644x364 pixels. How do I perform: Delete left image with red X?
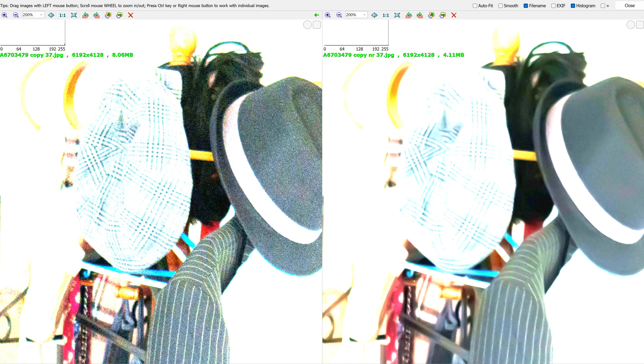130,15
